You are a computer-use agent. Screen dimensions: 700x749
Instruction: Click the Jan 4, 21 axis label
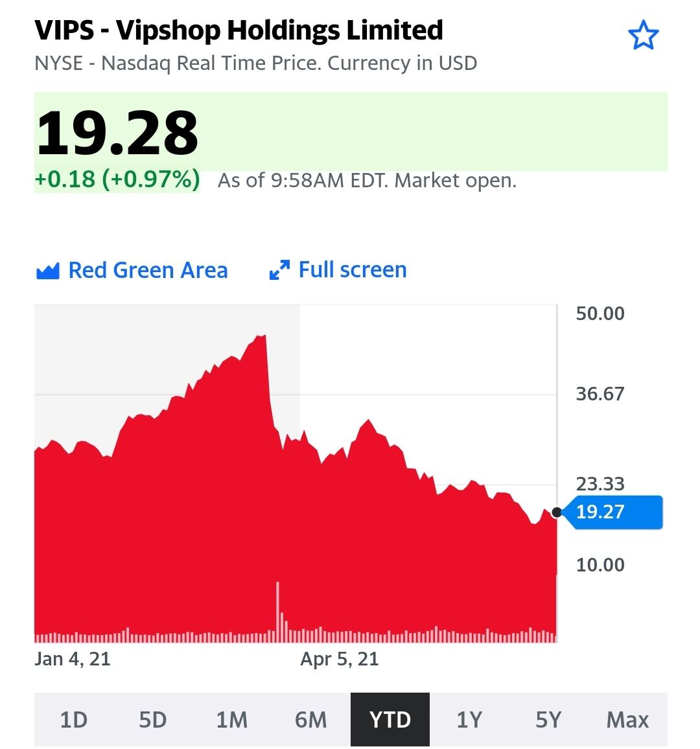73,660
